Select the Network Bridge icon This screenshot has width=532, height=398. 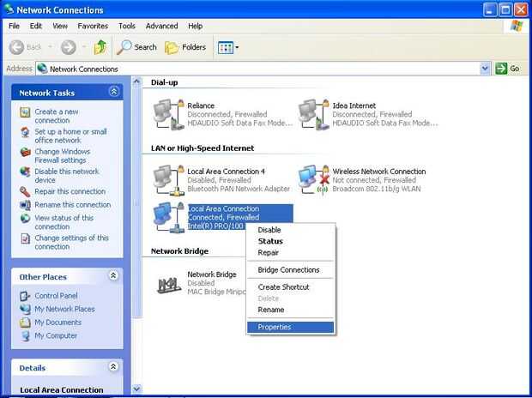169,285
